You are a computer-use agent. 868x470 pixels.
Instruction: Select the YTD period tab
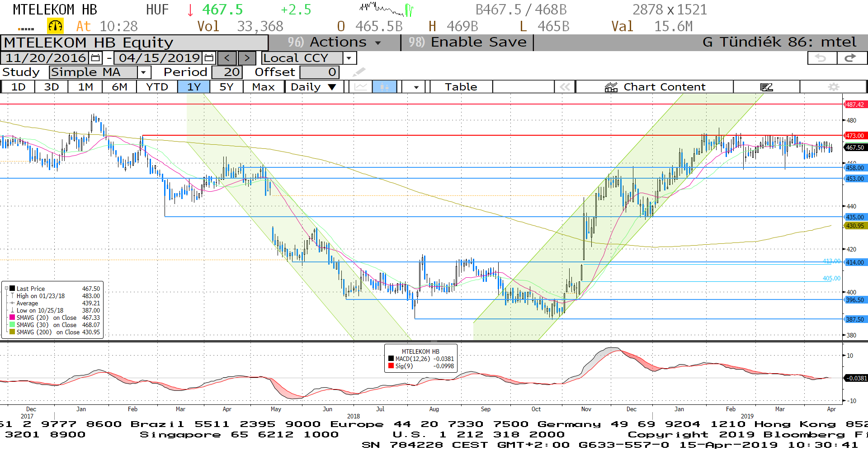[157, 87]
